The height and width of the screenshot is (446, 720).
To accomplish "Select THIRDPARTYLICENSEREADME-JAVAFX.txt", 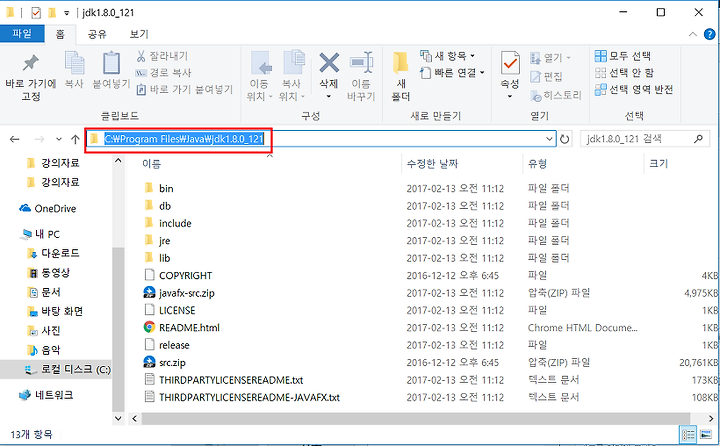I will 242,397.
